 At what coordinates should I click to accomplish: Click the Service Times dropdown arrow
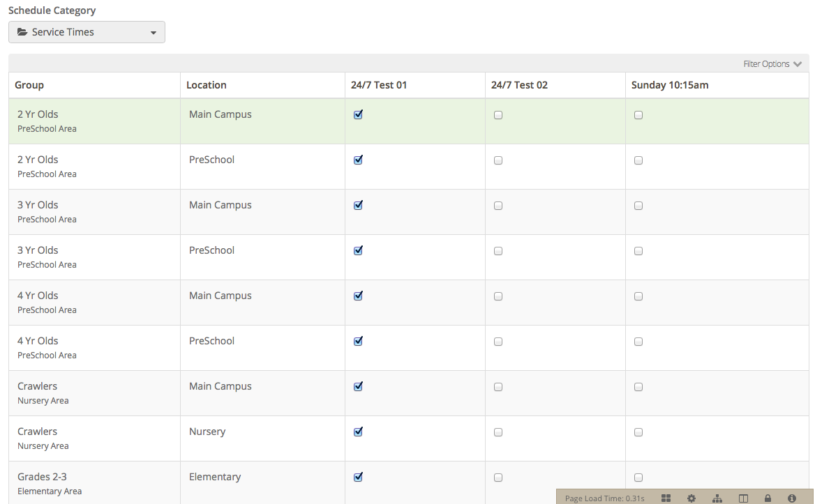pyautogui.click(x=153, y=32)
